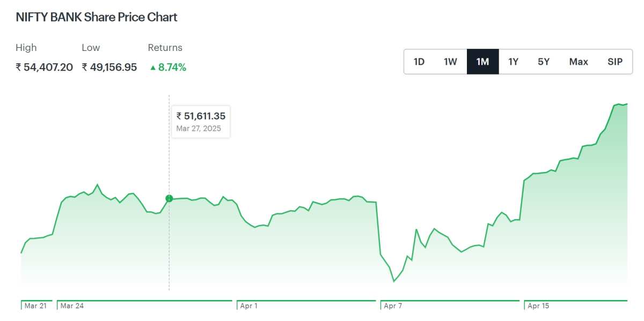This screenshot has height=321, width=644.
Task: Click the chart's lowest dip near Apr 7
Action: 394,281
